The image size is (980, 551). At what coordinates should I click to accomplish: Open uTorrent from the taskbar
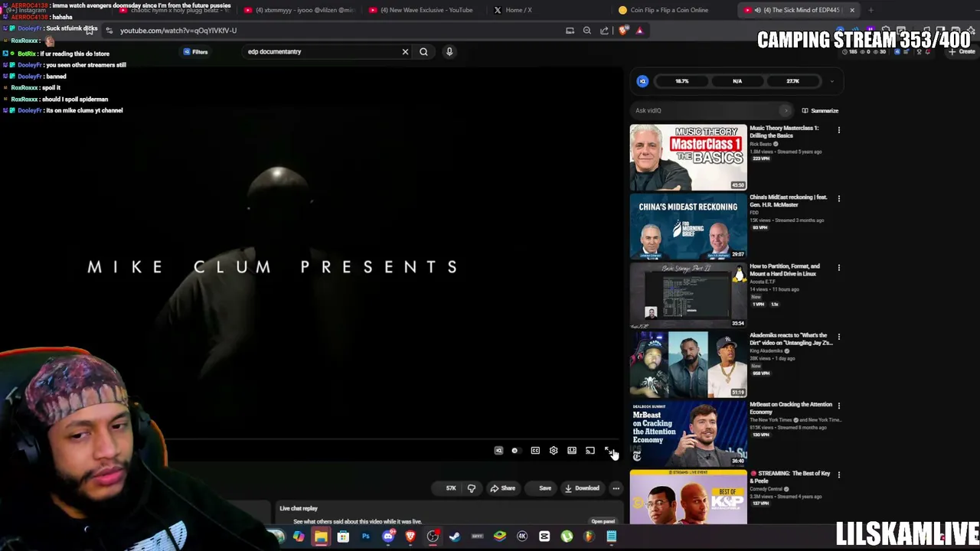click(x=567, y=536)
